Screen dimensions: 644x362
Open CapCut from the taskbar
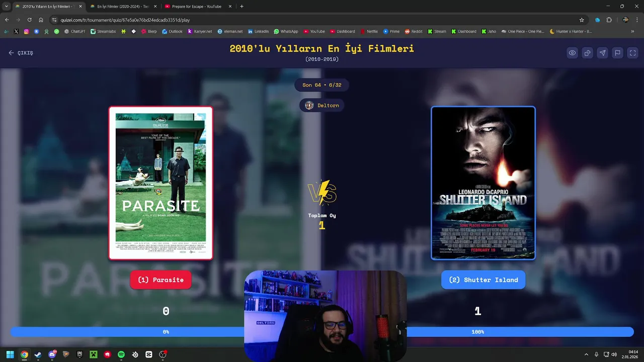click(x=149, y=354)
